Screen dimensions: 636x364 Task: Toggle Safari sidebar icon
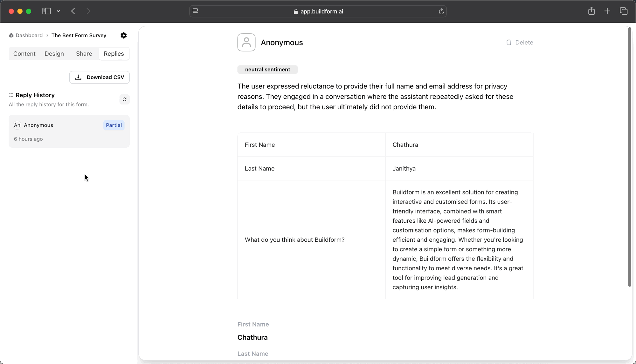(46, 11)
